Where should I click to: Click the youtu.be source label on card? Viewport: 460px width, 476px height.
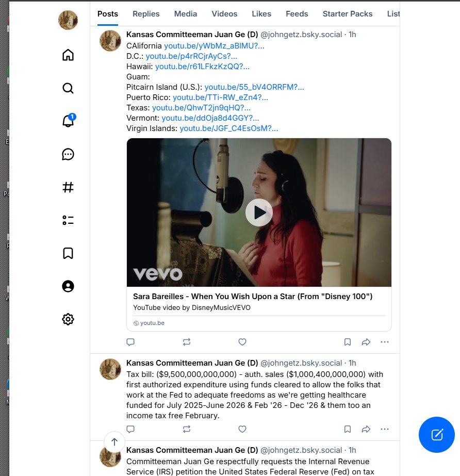tap(152, 323)
